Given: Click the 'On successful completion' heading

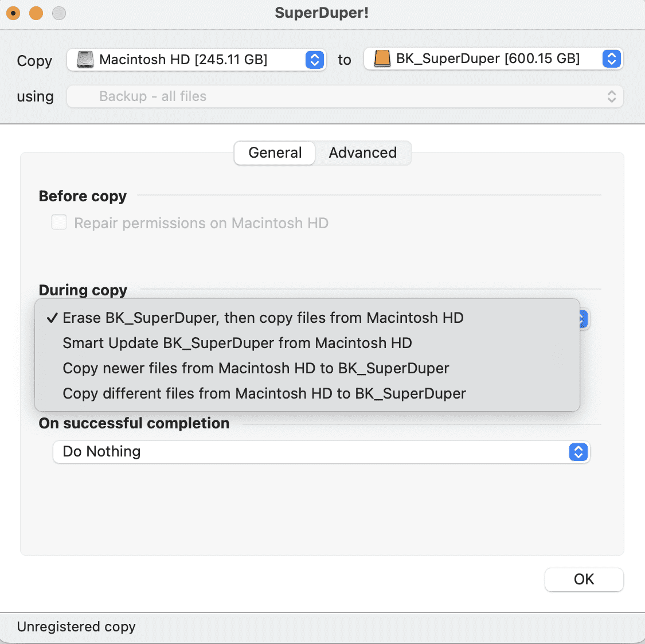Looking at the screenshot, I should tap(134, 423).
